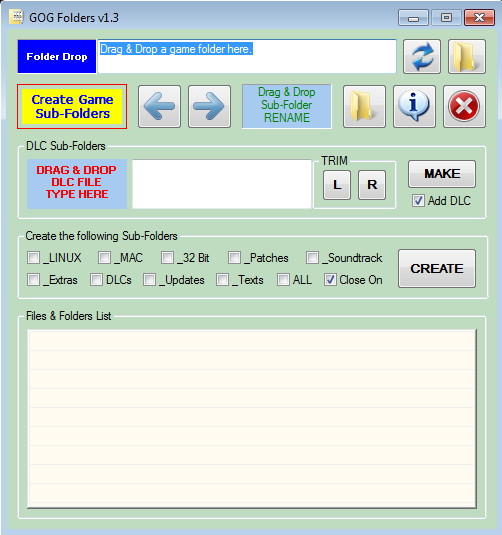Trim left with the L button

pos(337,185)
